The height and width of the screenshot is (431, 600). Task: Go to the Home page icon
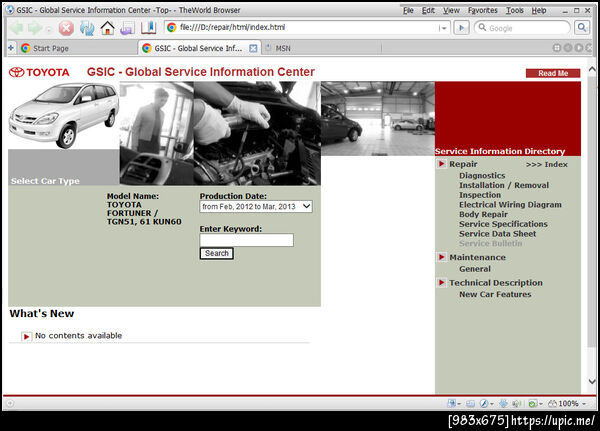tap(108, 28)
